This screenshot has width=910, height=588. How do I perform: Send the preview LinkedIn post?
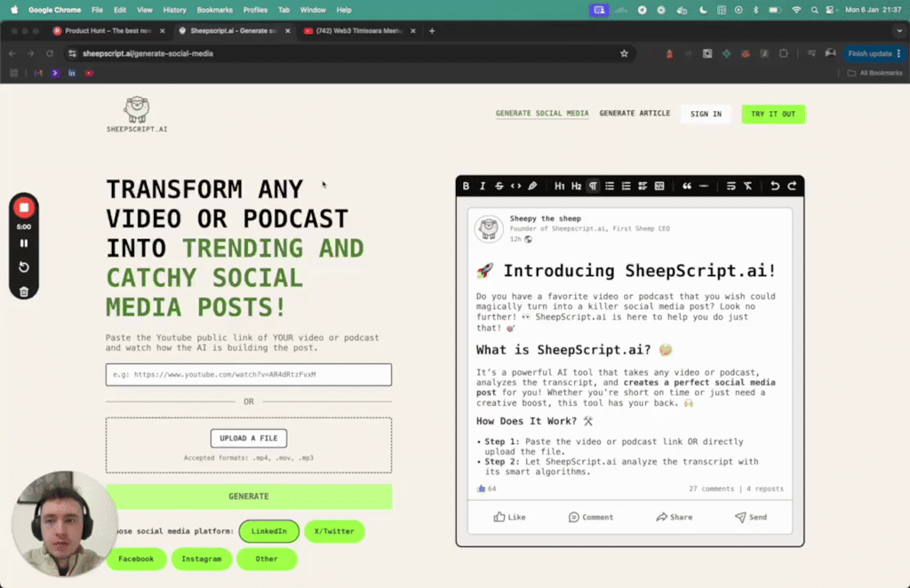pos(751,517)
